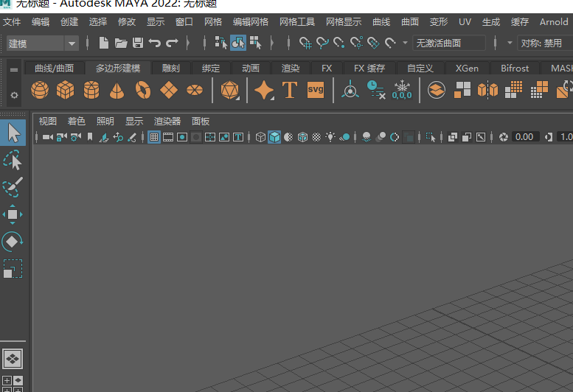Add a polygon cone primitive
Viewport: 573px width, 392px height.
coord(117,91)
